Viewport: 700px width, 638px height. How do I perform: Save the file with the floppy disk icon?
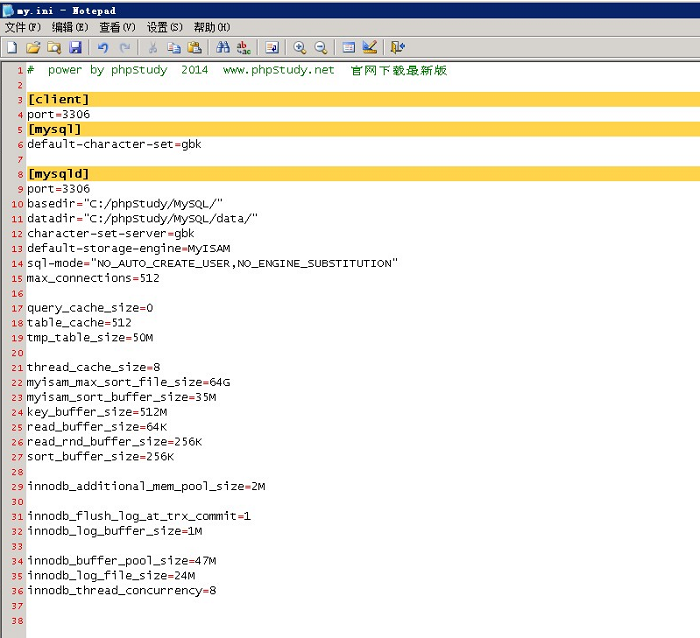point(75,47)
